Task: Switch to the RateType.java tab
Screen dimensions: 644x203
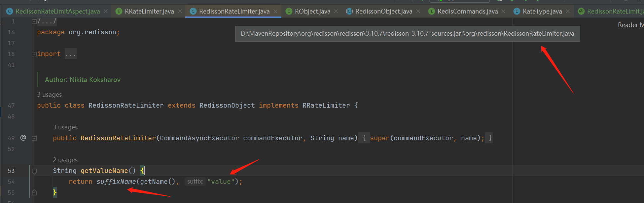Action: click(x=542, y=11)
